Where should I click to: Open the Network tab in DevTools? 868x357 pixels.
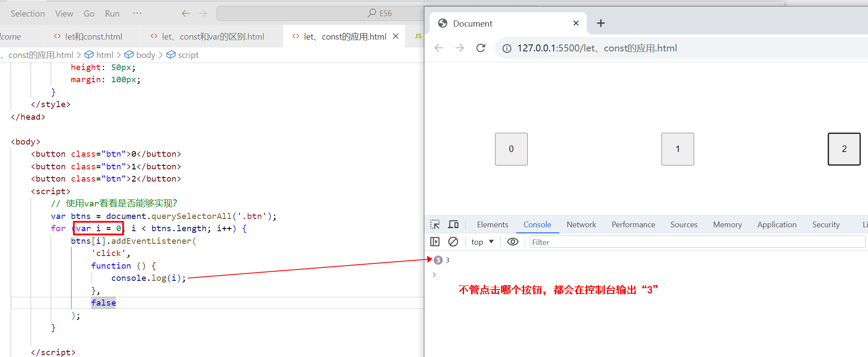[581, 225]
